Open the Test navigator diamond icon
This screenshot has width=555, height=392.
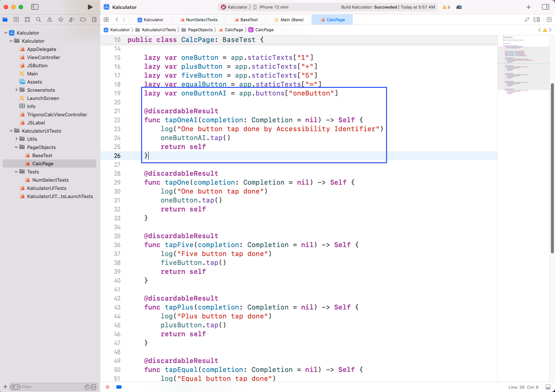pyautogui.click(x=61, y=20)
